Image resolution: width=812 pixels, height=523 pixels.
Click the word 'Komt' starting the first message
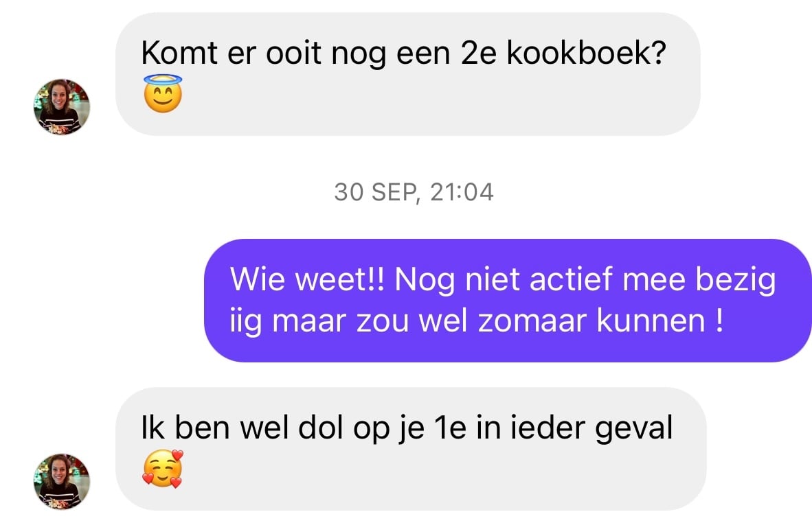(x=179, y=53)
